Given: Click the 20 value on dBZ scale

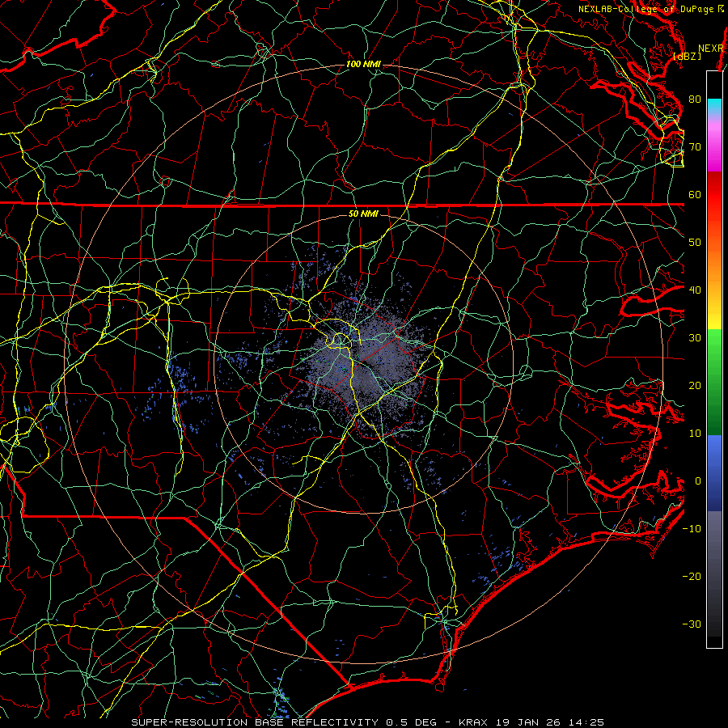Looking at the screenshot, I should click(x=695, y=386).
